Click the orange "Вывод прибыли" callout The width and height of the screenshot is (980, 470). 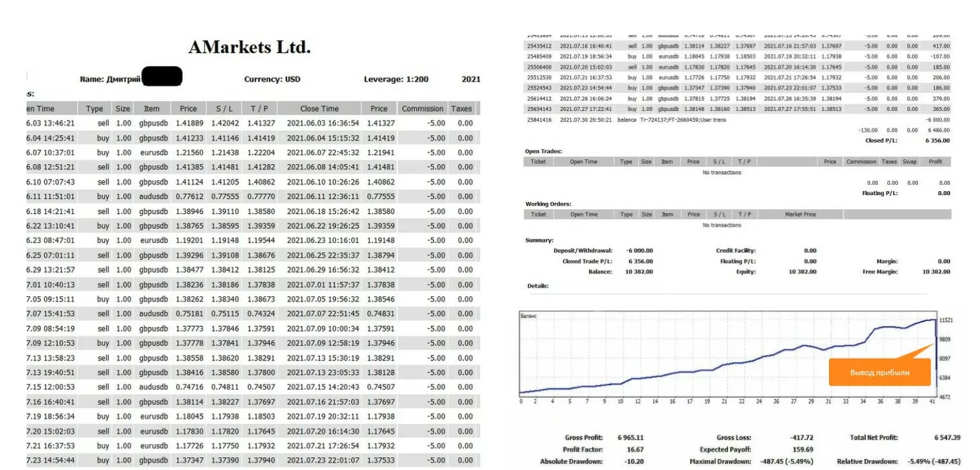pyautogui.click(x=880, y=373)
